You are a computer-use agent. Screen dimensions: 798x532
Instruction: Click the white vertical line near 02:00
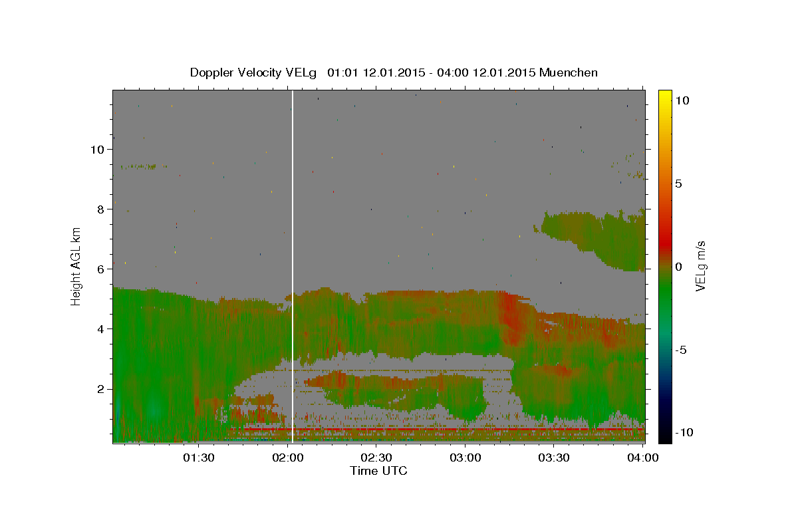point(293,266)
